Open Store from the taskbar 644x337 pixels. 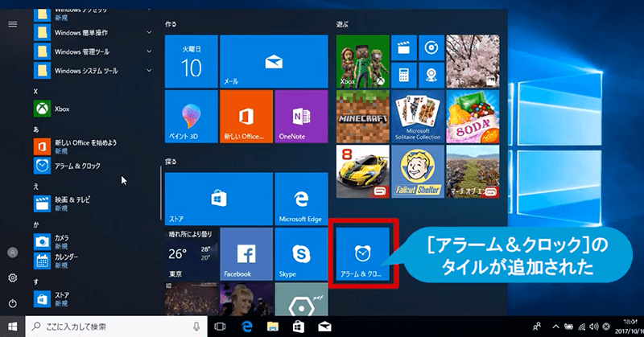299,327
